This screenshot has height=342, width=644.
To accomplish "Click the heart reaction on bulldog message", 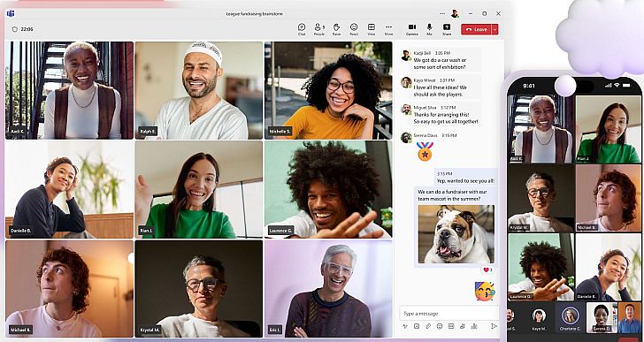I will pos(487,270).
